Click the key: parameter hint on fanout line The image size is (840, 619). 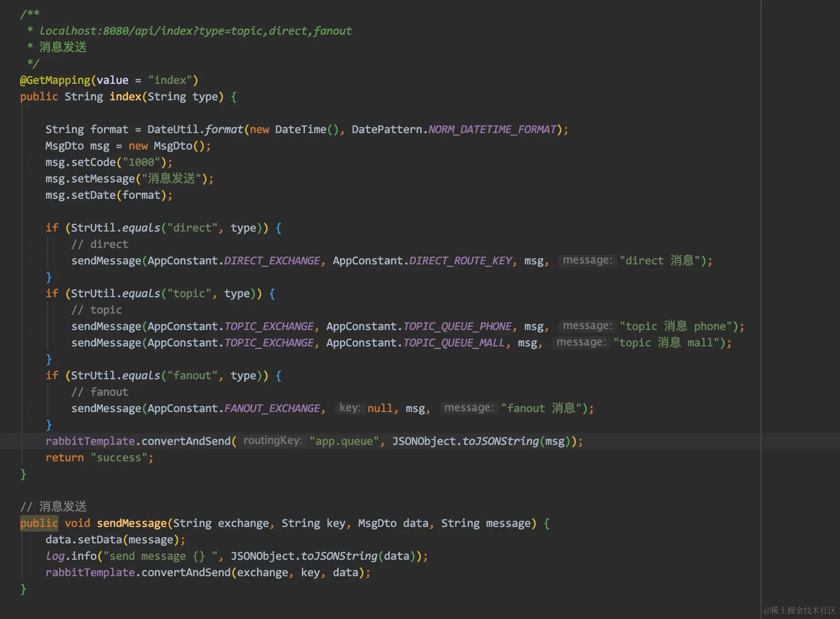350,408
